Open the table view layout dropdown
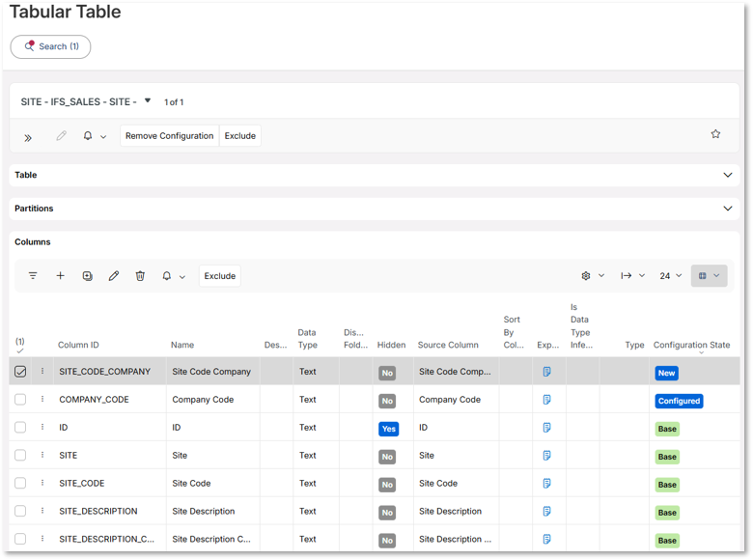Image resolution: width=753 pixels, height=560 pixels. coord(710,276)
